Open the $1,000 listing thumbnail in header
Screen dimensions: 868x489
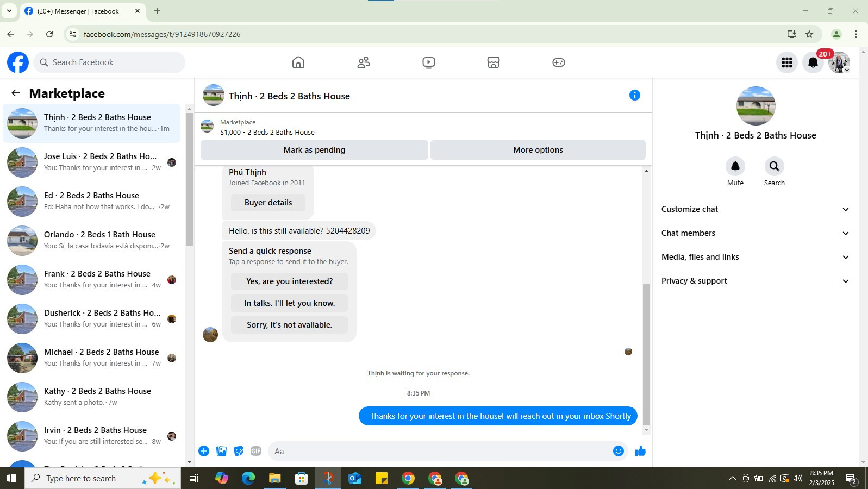tap(207, 127)
